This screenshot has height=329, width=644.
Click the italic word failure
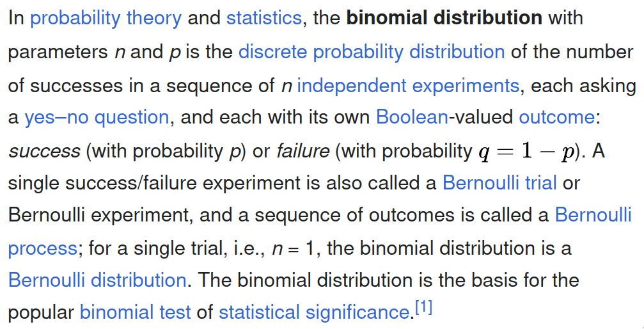303,150
